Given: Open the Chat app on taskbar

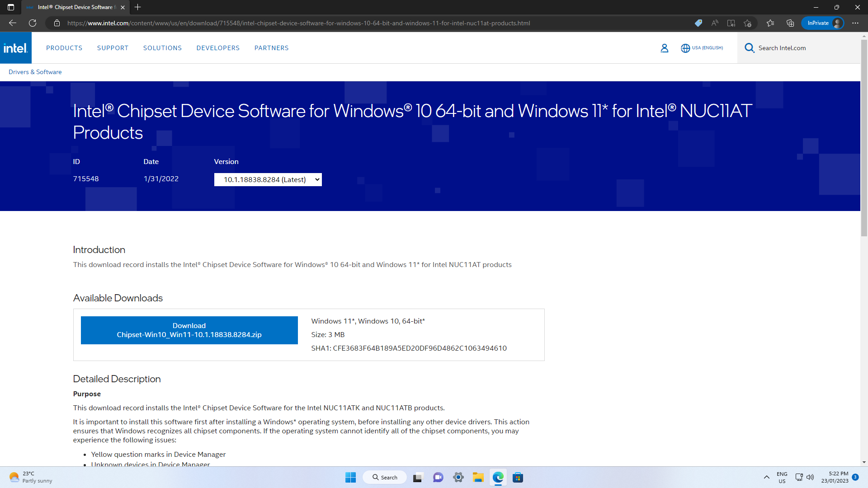Looking at the screenshot, I should tap(438, 477).
